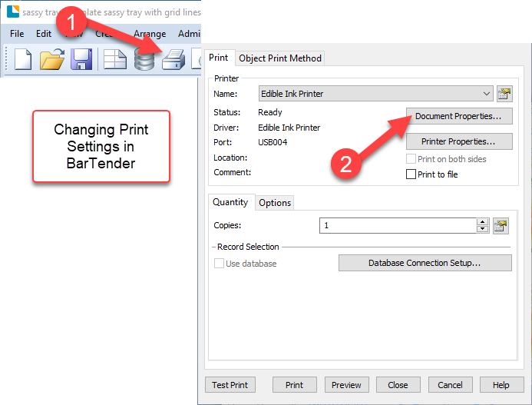Expand the printer Name dropdown
532x405 pixels.
(x=487, y=94)
